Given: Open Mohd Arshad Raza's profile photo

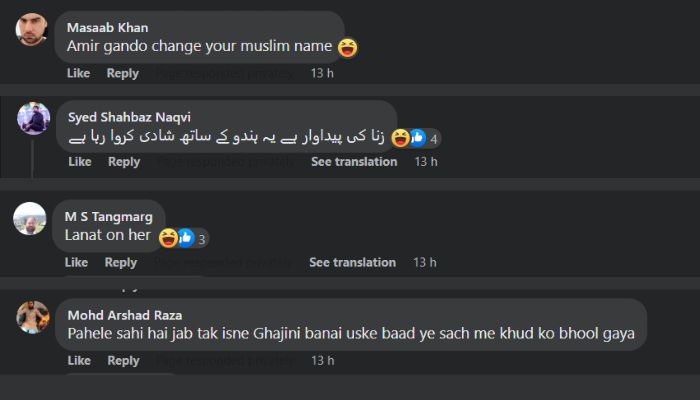Looking at the screenshot, I should click(x=34, y=317).
